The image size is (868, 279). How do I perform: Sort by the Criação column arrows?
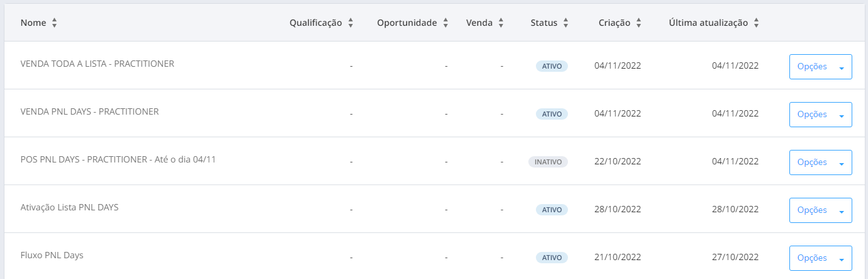click(638, 23)
